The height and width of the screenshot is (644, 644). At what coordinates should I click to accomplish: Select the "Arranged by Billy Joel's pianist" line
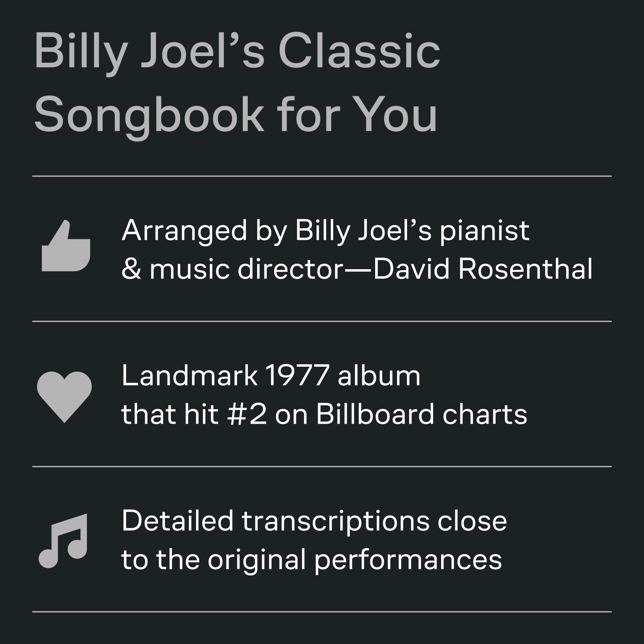[325, 230]
